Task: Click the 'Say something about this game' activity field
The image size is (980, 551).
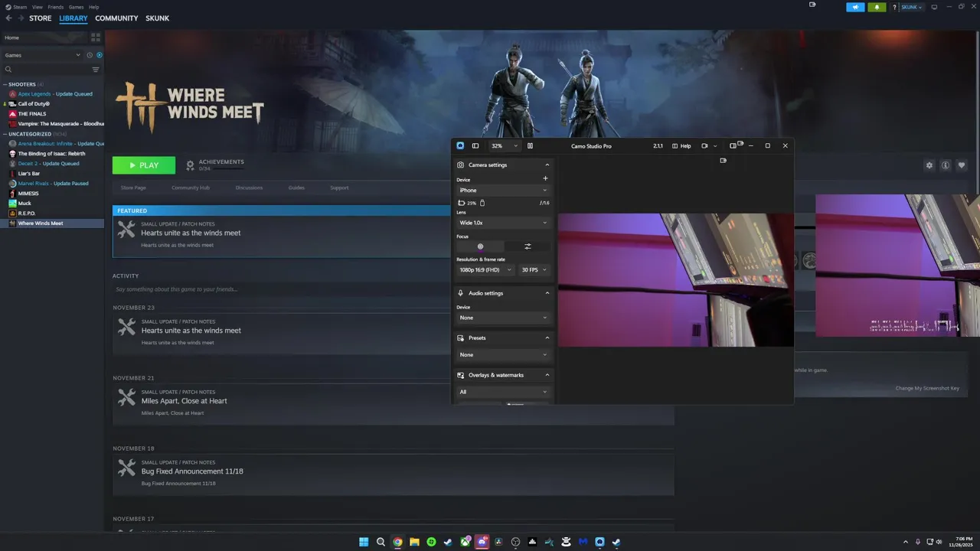Action: (393, 289)
